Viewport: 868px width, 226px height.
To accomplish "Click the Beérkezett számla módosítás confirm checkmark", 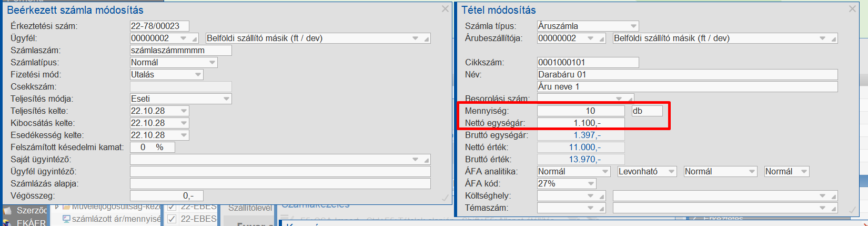I will click(x=445, y=198).
